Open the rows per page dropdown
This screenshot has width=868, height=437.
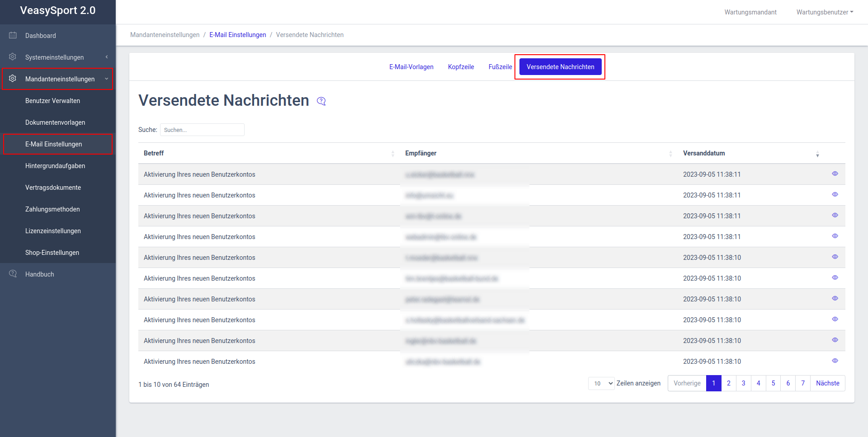(601, 384)
